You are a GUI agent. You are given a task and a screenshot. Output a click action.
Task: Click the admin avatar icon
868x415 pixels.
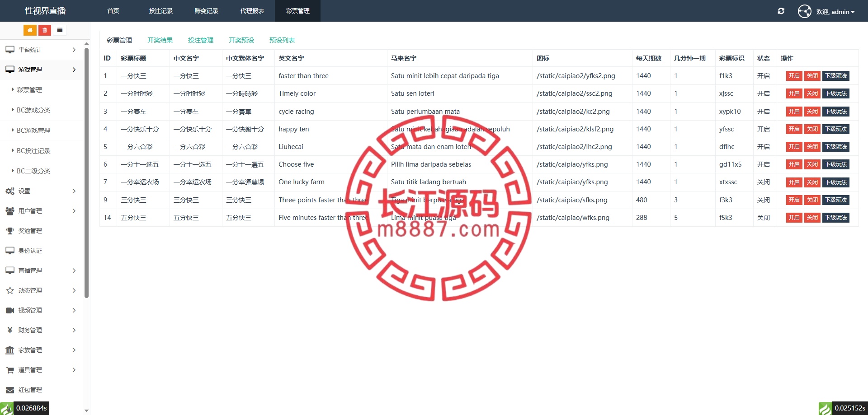pos(804,11)
